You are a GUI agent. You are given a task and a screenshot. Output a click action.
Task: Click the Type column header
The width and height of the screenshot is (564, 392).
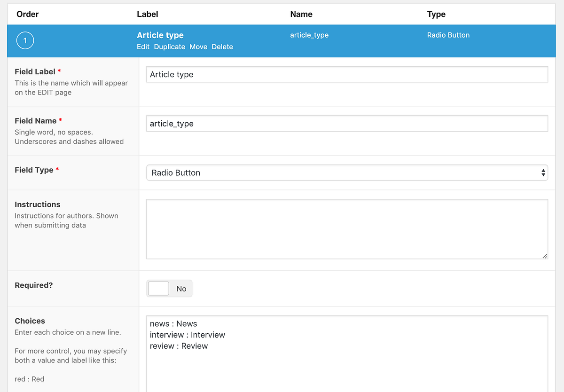[x=436, y=14]
